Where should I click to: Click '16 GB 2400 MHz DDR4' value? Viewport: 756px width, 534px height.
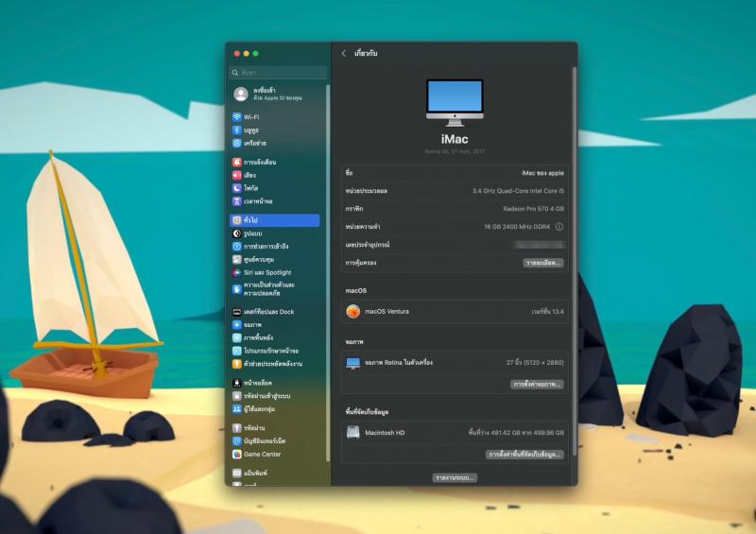pos(517,227)
